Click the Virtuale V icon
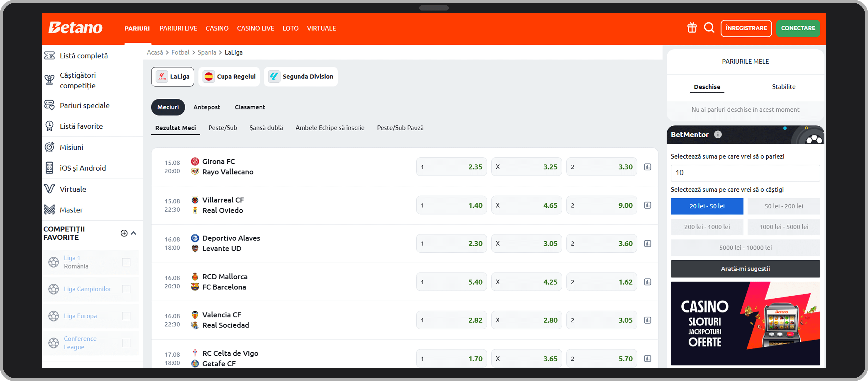The image size is (868, 381). (49, 189)
